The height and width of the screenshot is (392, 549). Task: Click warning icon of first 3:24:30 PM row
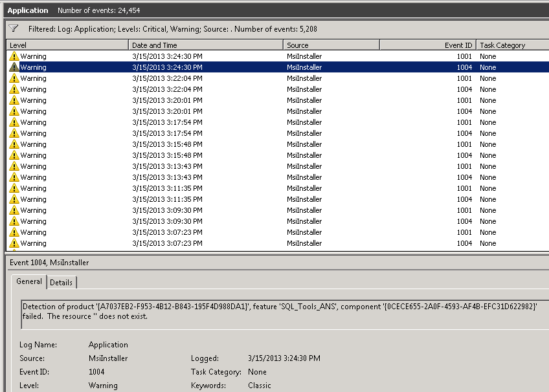point(14,56)
